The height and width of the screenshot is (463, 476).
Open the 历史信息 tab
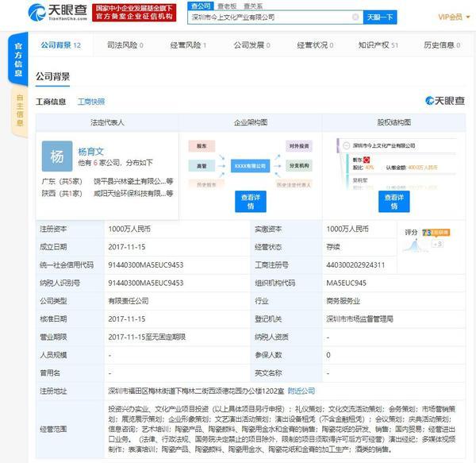(442, 45)
